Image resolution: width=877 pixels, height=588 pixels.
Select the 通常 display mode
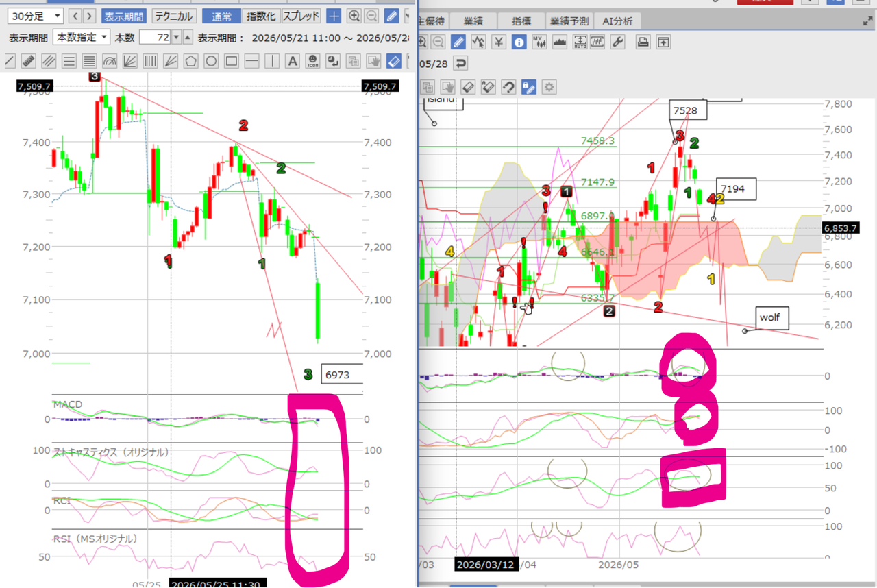coord(221,16)
